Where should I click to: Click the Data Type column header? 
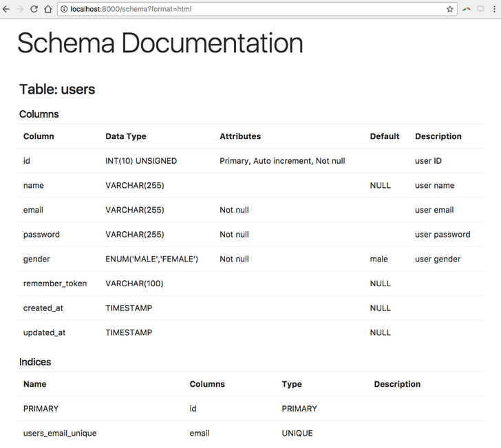click(126, 136)
